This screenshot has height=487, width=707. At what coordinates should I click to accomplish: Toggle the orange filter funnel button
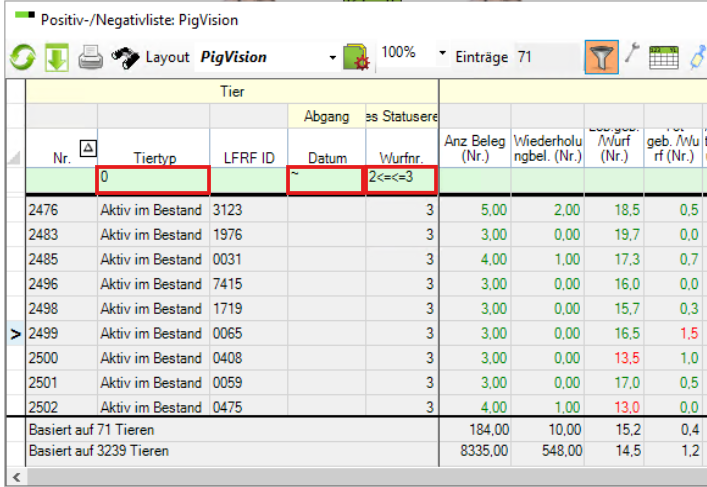point(601,57)
